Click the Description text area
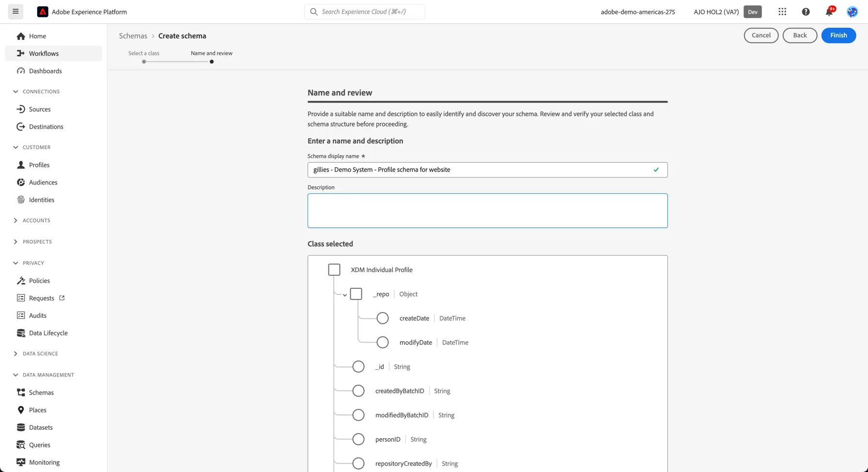This screenshot has width=868, height=472. point(487,211)
